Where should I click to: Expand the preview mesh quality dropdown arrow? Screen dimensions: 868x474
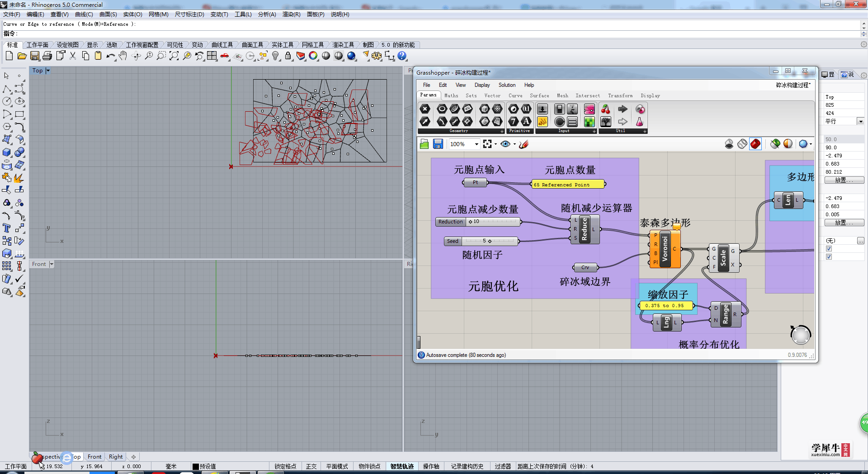(x=811, y=144)
